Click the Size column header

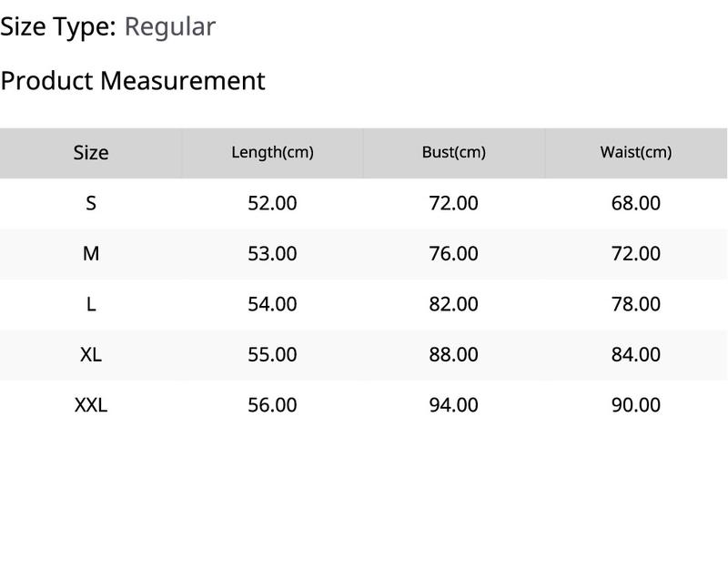point(91,153)
